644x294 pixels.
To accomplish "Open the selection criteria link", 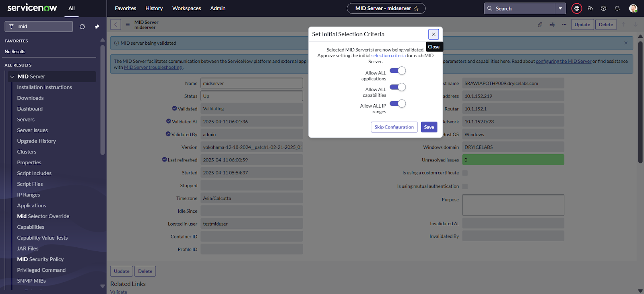I will point(388,56).
